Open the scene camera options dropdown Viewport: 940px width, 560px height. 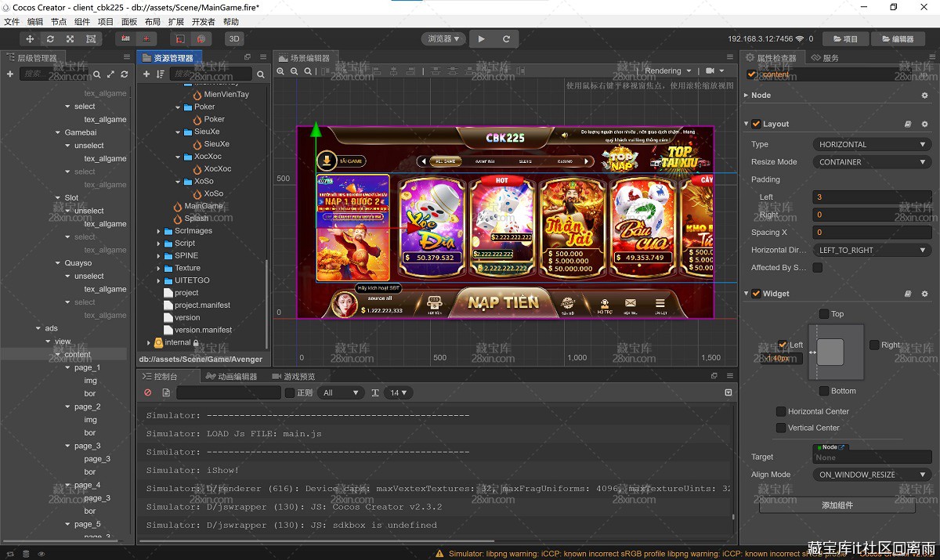click(714, 70)
